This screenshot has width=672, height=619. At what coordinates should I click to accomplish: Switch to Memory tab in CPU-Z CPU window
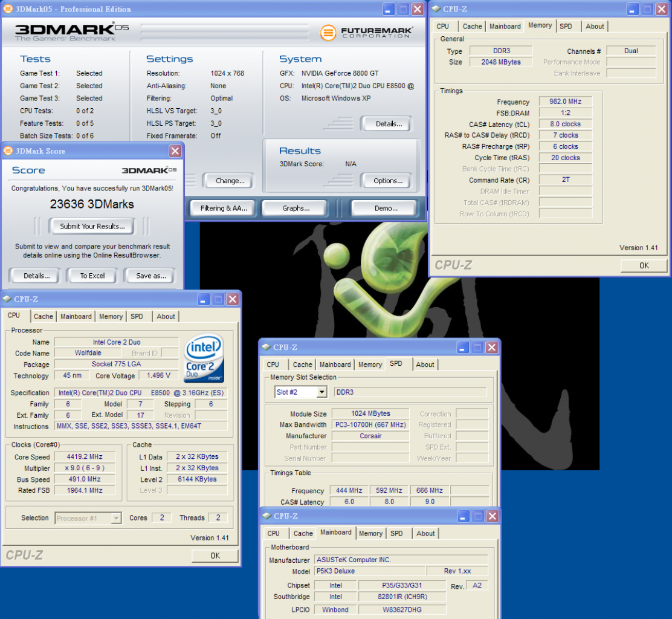(111, 316)
